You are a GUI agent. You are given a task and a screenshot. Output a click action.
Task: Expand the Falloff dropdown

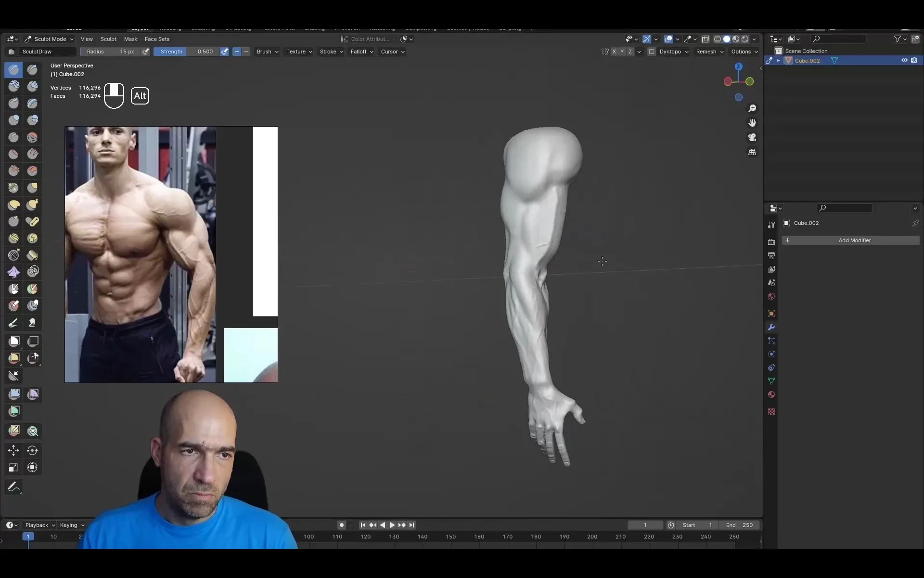361,52
